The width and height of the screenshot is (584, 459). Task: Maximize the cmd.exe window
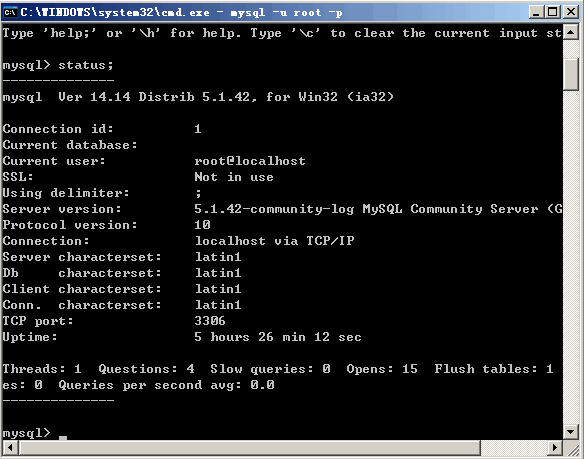(x=553, y=12)
